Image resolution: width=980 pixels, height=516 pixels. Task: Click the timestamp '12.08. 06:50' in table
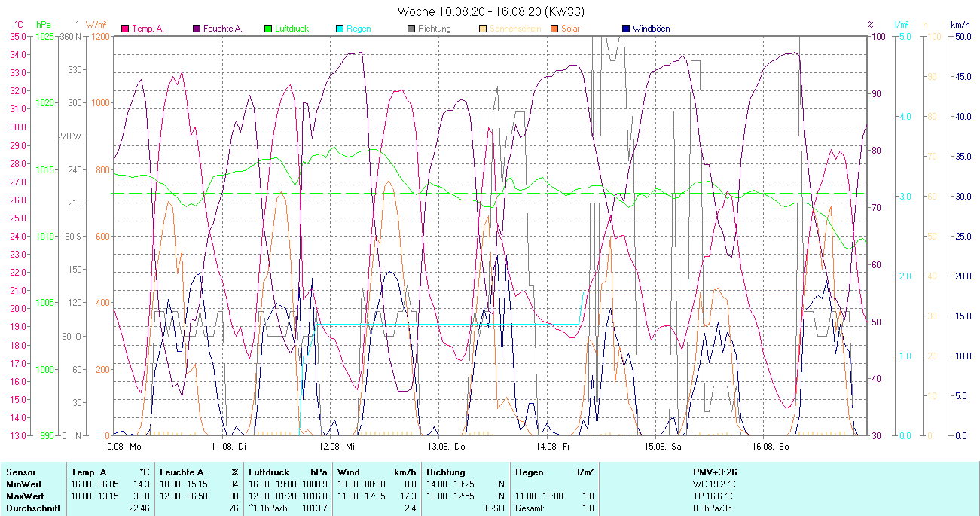pyautogui.click(x=185, y=496)
